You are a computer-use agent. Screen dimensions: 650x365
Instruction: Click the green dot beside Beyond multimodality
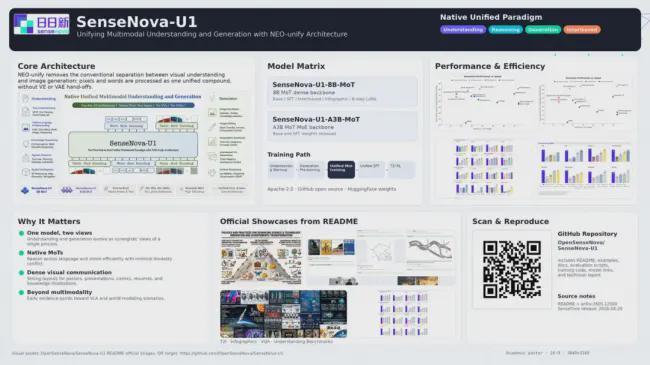point(22,292)
